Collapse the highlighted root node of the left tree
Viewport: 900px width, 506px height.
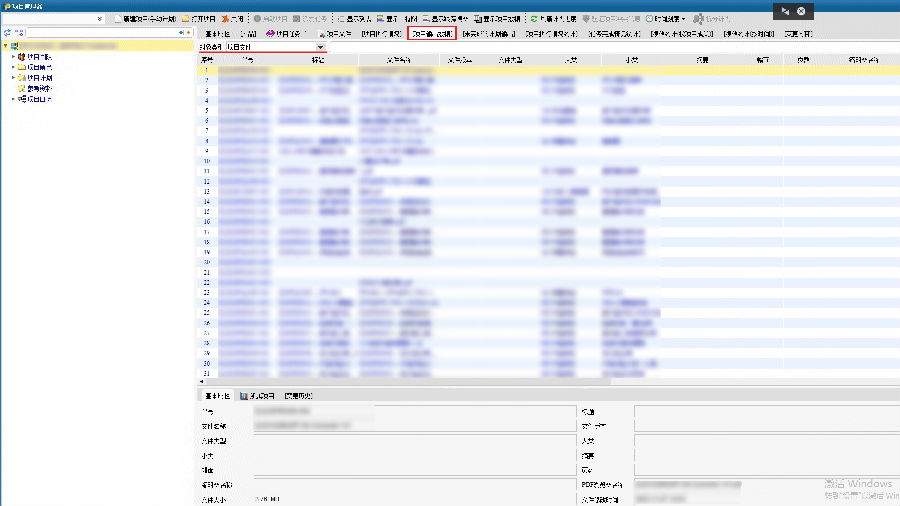(x=6, y=46)
